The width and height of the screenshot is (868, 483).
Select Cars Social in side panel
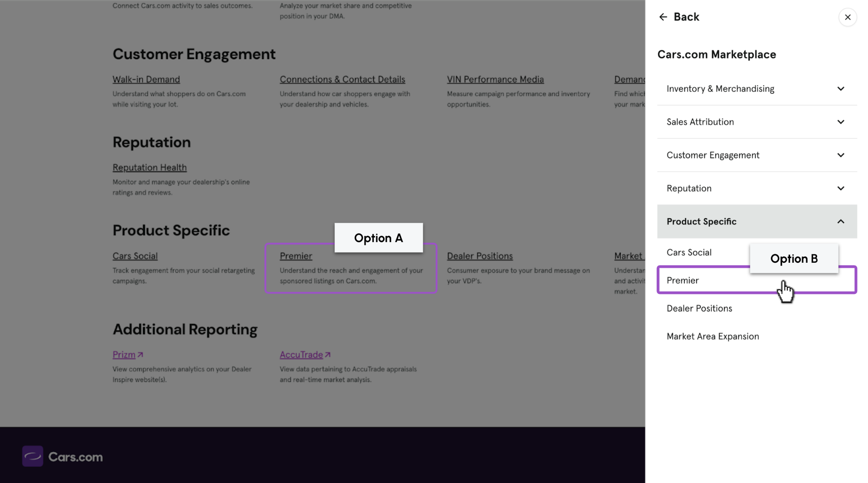[689, 253]
